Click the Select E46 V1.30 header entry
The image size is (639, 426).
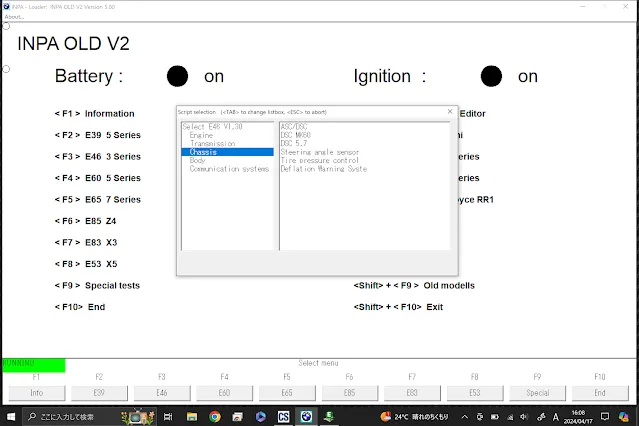tap(212, 126)
